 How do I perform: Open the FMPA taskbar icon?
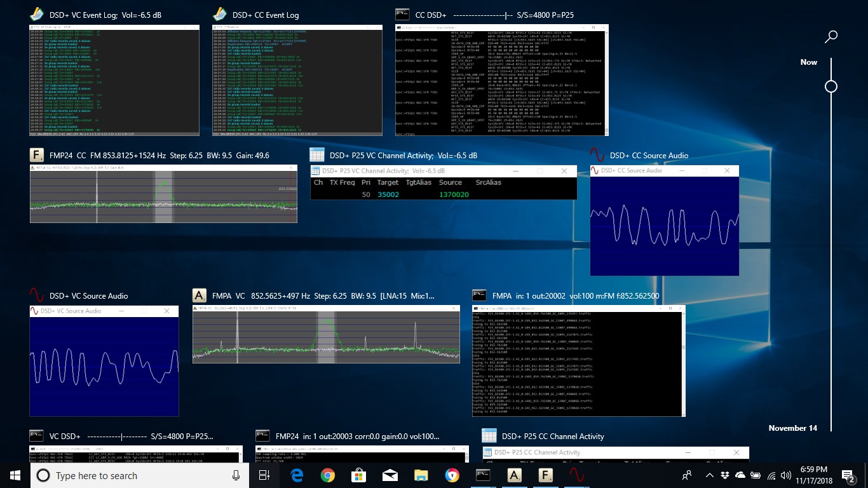[515, 475]
